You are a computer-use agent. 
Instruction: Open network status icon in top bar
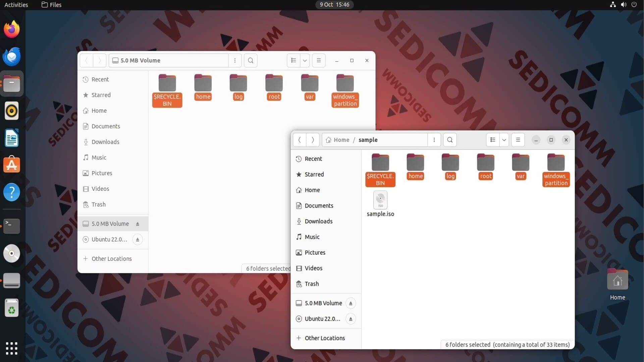click(x=613, y=5)
